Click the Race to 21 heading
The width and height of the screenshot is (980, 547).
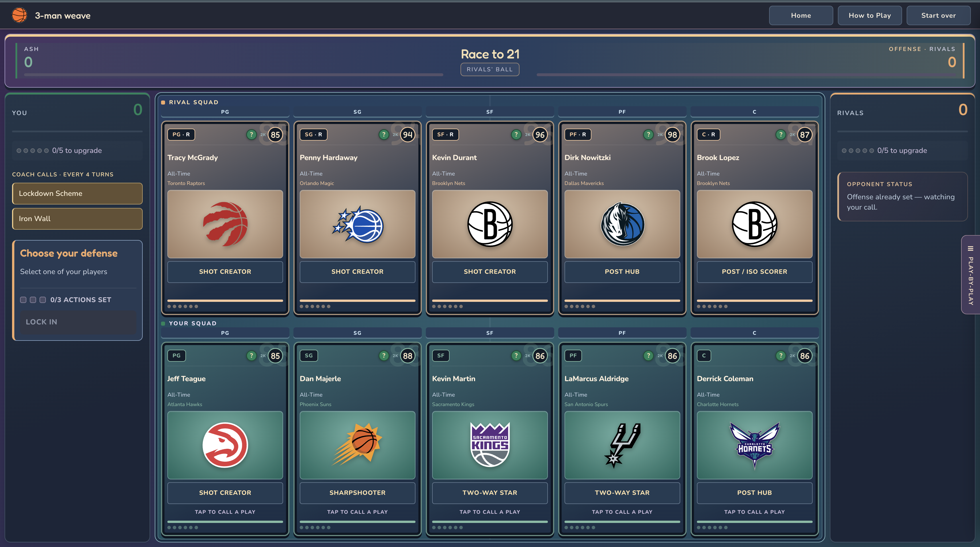[490, 54]
